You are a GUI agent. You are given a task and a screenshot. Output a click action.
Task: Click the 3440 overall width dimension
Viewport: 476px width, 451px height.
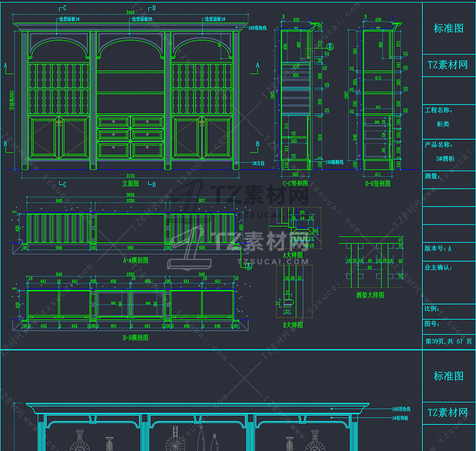[130, 12]
